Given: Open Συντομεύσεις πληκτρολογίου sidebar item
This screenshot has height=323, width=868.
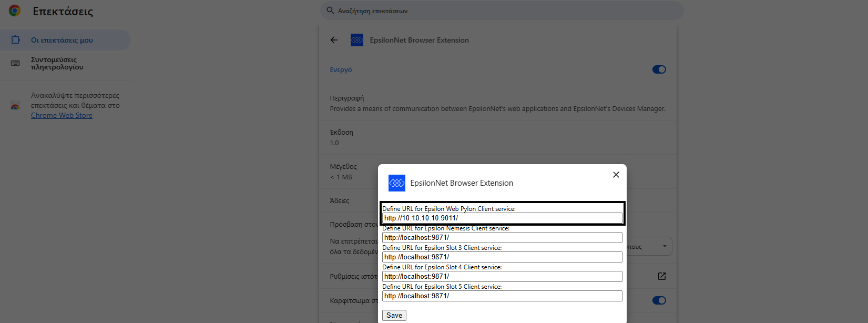Looking at the screenshot, I should click(x=64, y=63).
